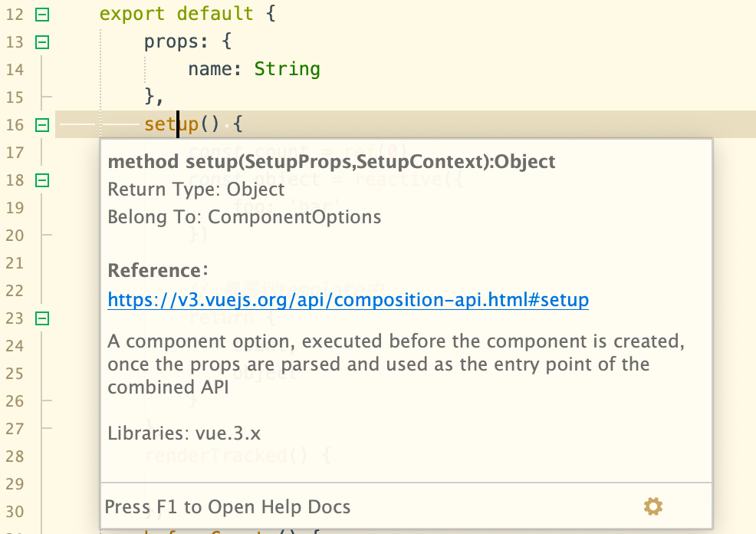
Task: Place the cursor on the String type keyword
Action: [x=287, y=69]
